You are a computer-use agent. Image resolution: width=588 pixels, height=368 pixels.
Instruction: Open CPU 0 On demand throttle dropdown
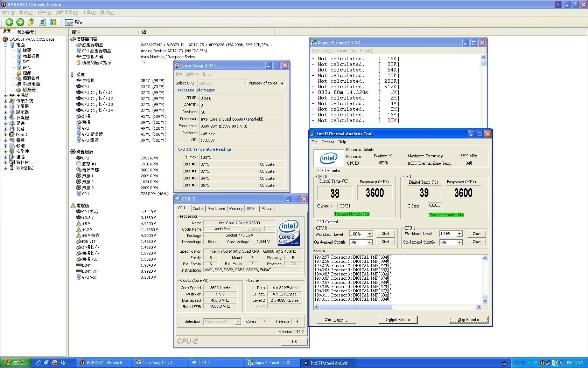click(x=370, y=242)
